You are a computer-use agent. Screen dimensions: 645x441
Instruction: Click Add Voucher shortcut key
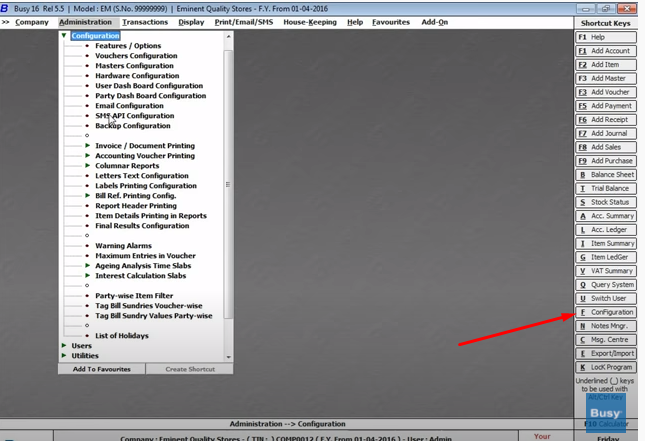coord(606,92)
